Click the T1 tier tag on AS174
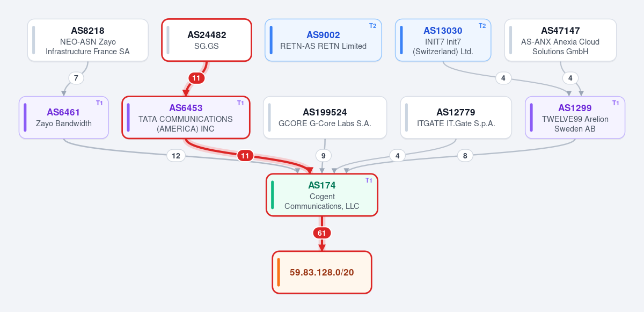The height and width of the screenshot is (312, 644). pos(369,180)
